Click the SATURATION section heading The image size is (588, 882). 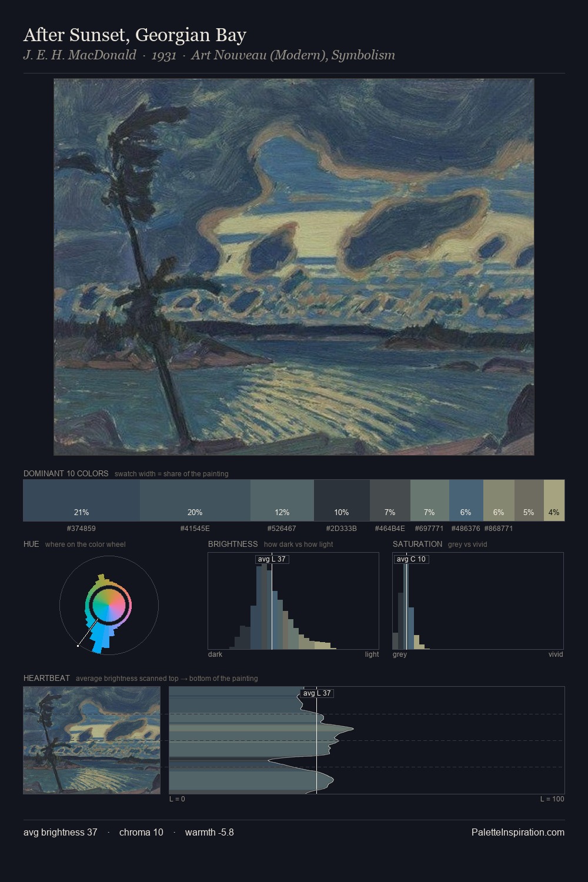click(417, 544)
